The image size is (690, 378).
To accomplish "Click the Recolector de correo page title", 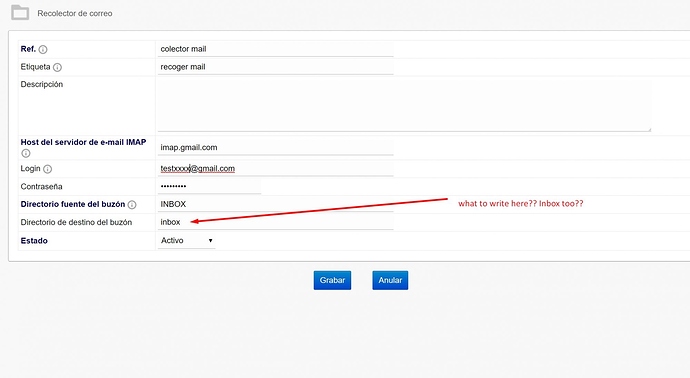I will pyautogui.click(x=75, y=14).
